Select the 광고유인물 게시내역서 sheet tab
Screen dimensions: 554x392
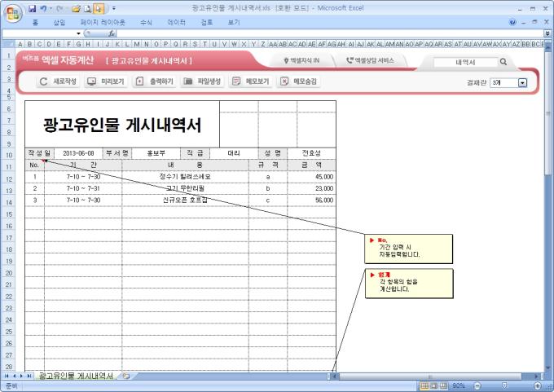pyautogui.click(x=76, y=376)
